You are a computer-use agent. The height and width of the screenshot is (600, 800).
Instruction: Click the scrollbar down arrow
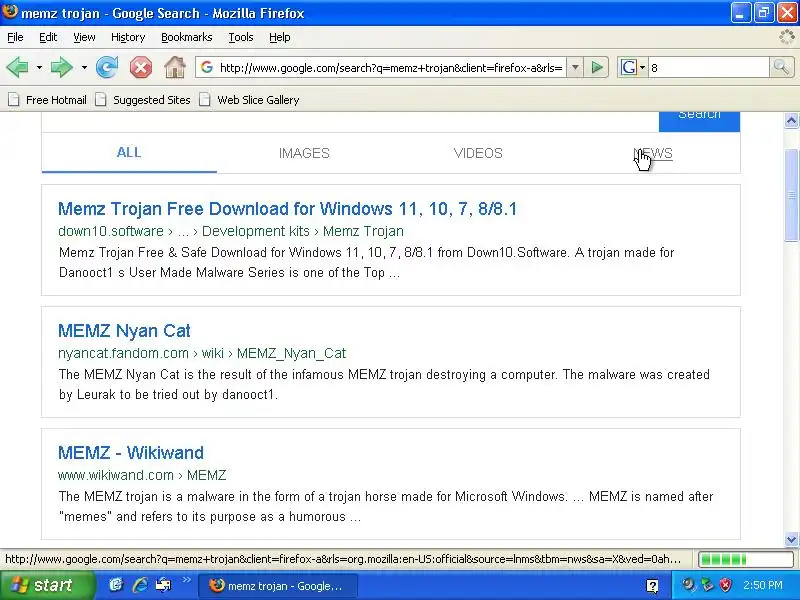(x=791, y=539)
